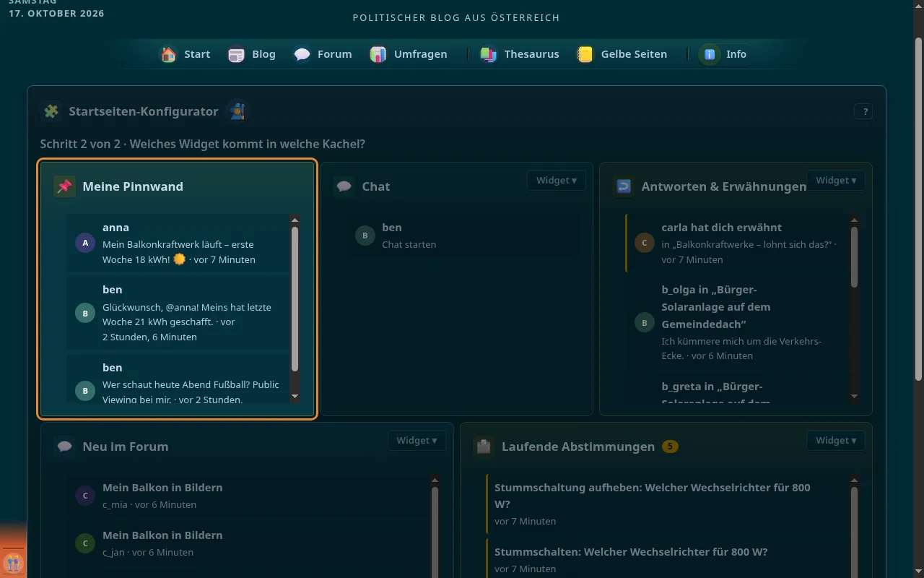Click the bubble icon of Neu im Forum
924x578 pixels.
pyautogui.click(x=65, y=447)
